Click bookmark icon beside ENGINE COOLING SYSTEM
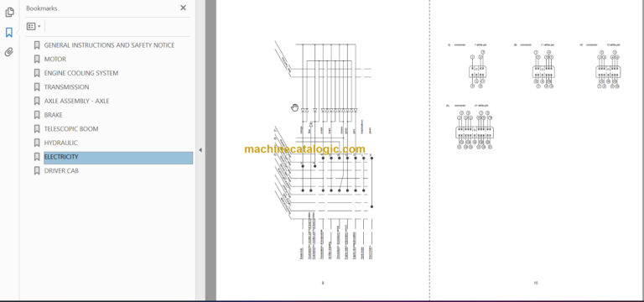644x302 pixels. pos(37,73)
